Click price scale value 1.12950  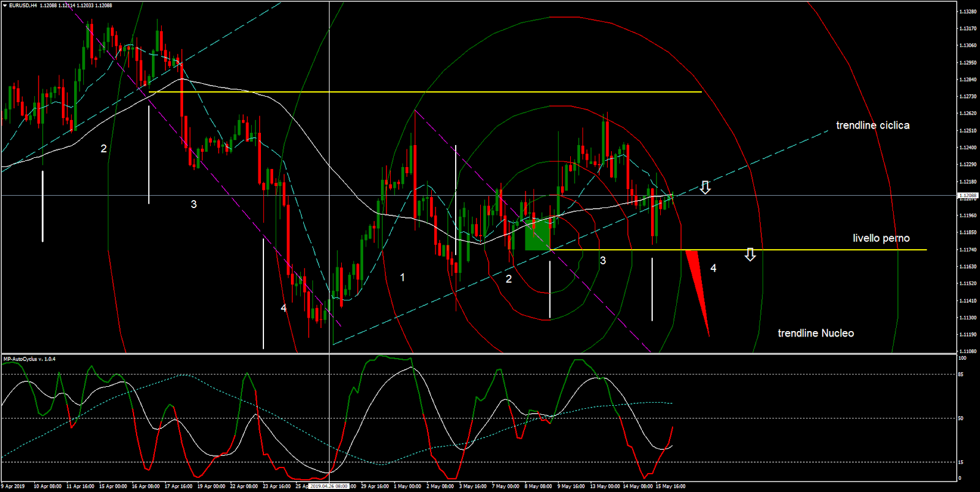pyautogui.click(x=968, y=62)
